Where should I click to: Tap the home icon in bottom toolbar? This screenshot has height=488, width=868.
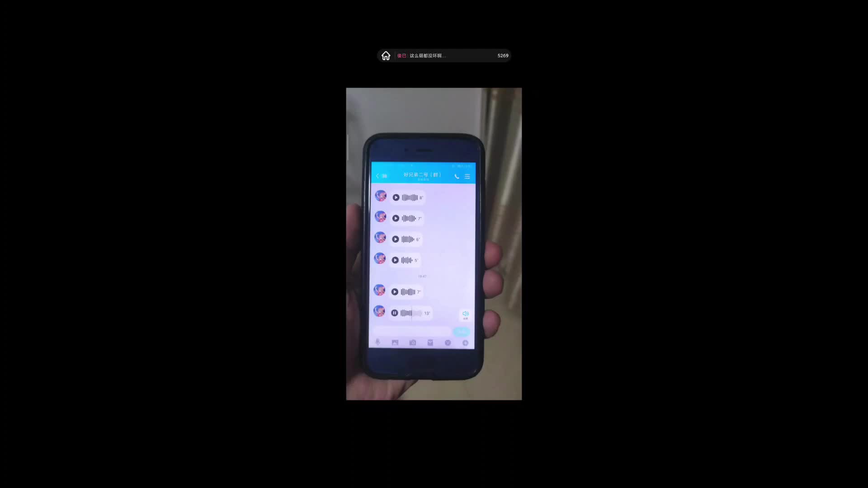click(386, 56)
